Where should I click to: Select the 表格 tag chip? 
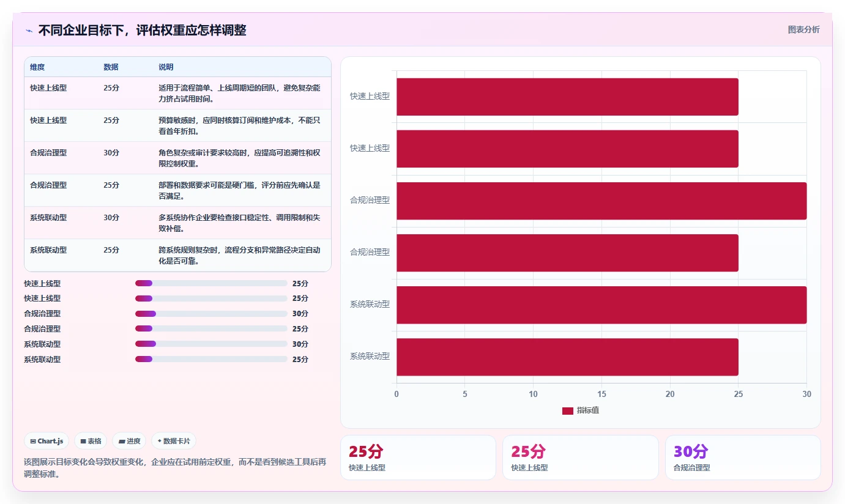coord(91,441)
